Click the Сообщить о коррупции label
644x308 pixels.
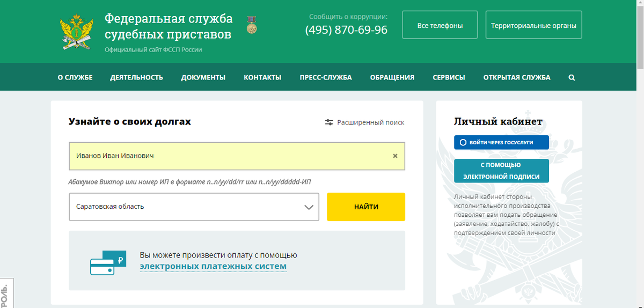348,17
